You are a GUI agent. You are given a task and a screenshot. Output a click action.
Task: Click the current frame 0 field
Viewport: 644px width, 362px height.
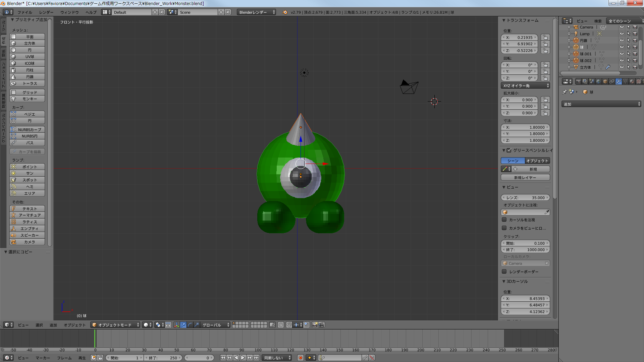pyautogui.click(x=199, y=358)
